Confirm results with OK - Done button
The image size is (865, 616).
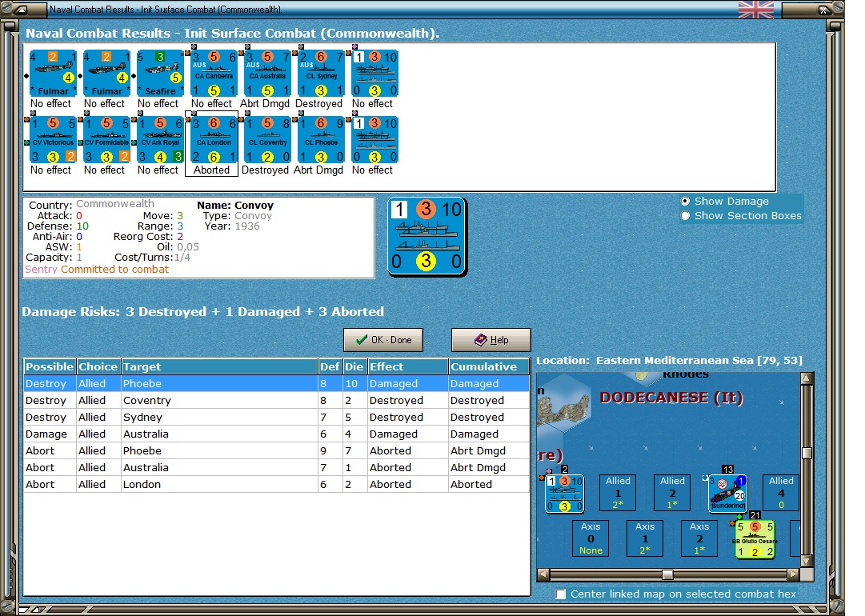tap(383, 340)
